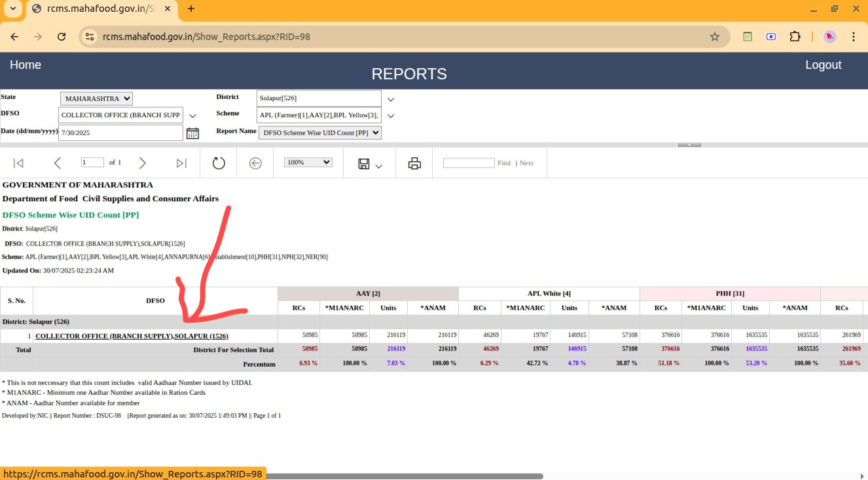
Task: Reload the browser page
Action: click(62, 37)
